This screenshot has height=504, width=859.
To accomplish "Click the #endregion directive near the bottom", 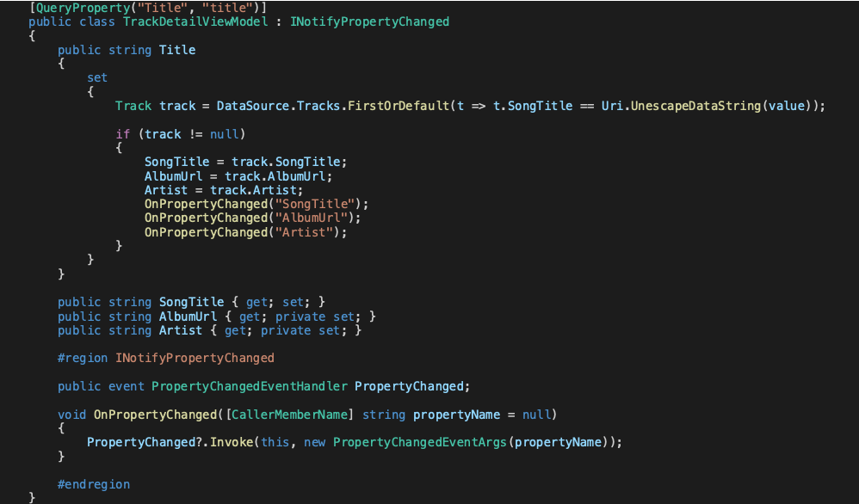I will pyautogui.click(x=93, y=483).
